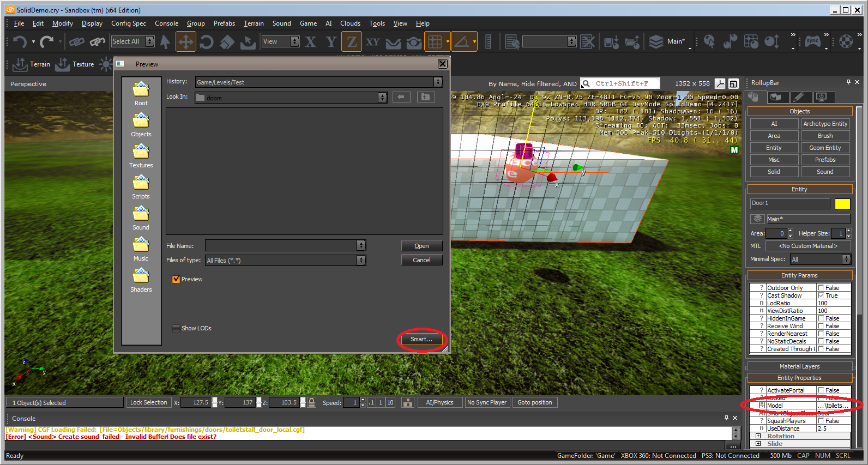Toggle Cast Shadow checkbox
The height and width of the screenshot is (465, 868).
pyautogui.click(x=821, y=295)
